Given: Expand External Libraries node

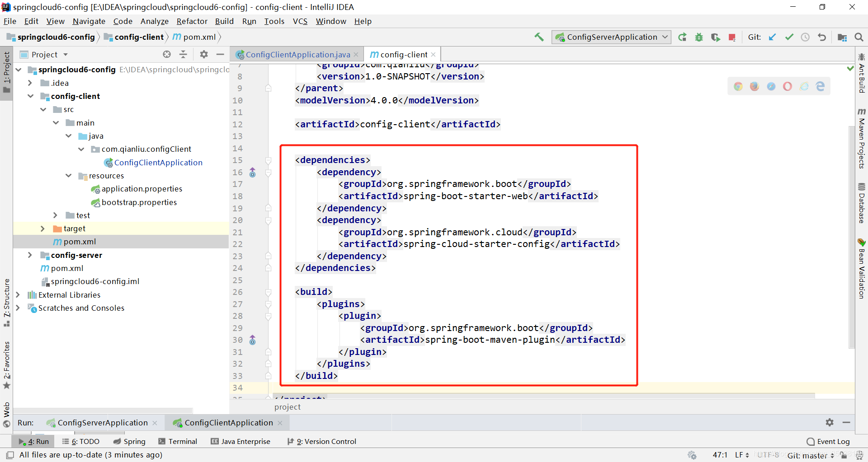Looking at the screenshot, I should [18, 295].
